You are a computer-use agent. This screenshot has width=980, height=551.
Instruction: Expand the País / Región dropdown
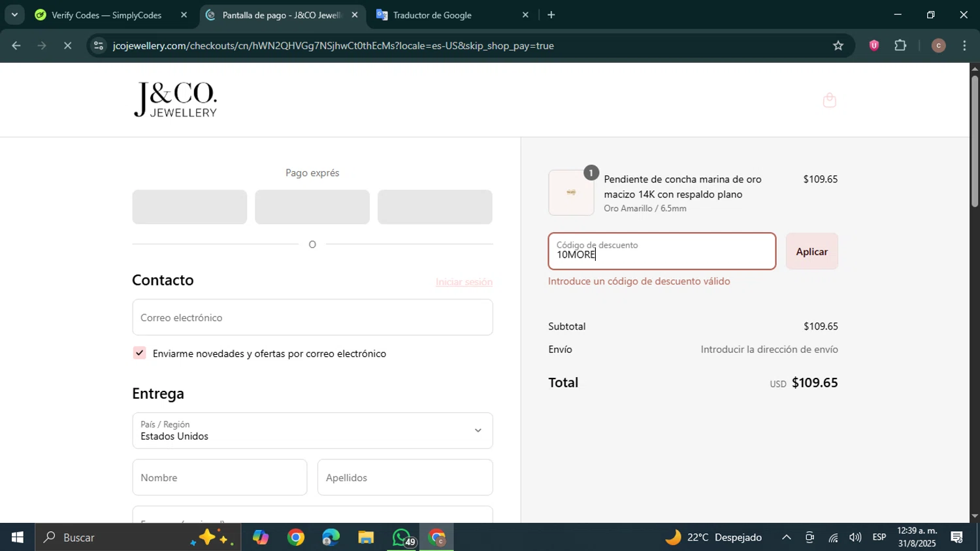(312, 431)
